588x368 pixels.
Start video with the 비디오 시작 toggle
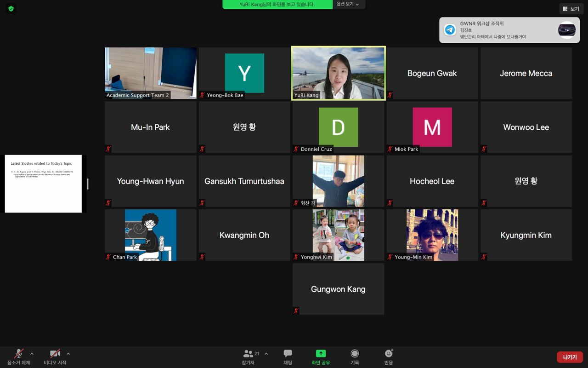tap(55, 354)
